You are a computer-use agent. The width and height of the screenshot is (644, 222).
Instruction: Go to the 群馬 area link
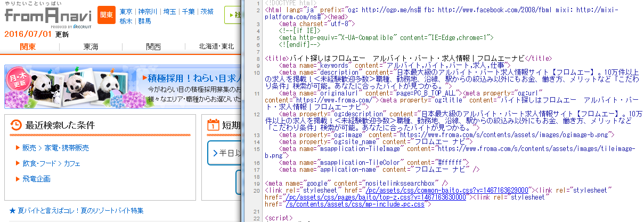coord(144,21)
